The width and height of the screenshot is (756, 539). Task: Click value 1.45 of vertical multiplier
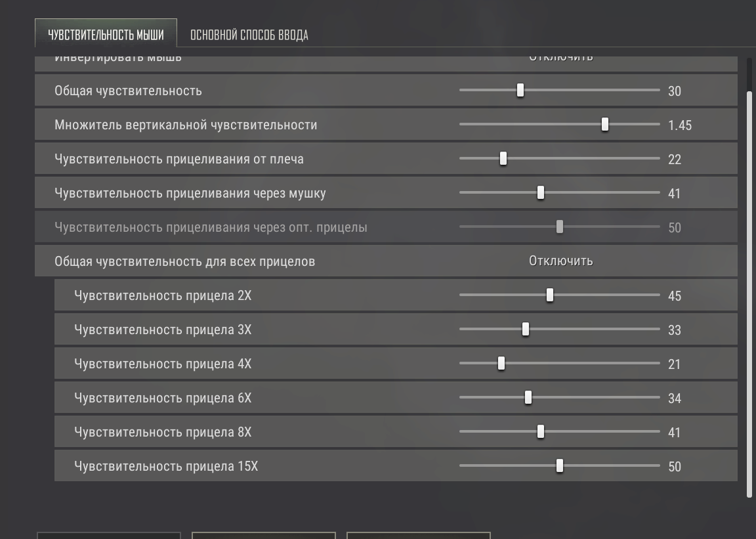680,125
